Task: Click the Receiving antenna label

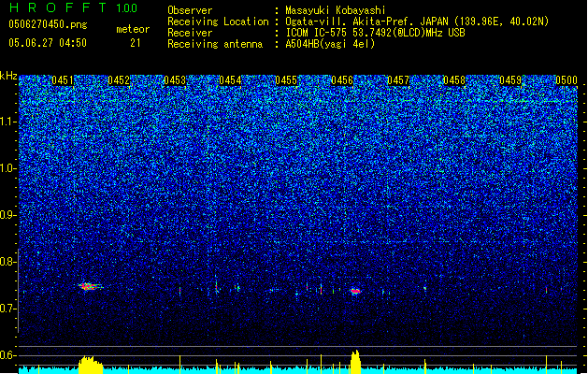Action: pos(215,44)
